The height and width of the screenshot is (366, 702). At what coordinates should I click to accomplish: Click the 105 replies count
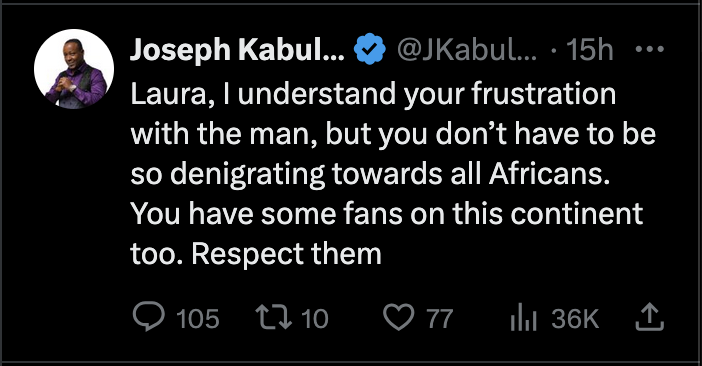pyautogui.click(x=198, y=319)
